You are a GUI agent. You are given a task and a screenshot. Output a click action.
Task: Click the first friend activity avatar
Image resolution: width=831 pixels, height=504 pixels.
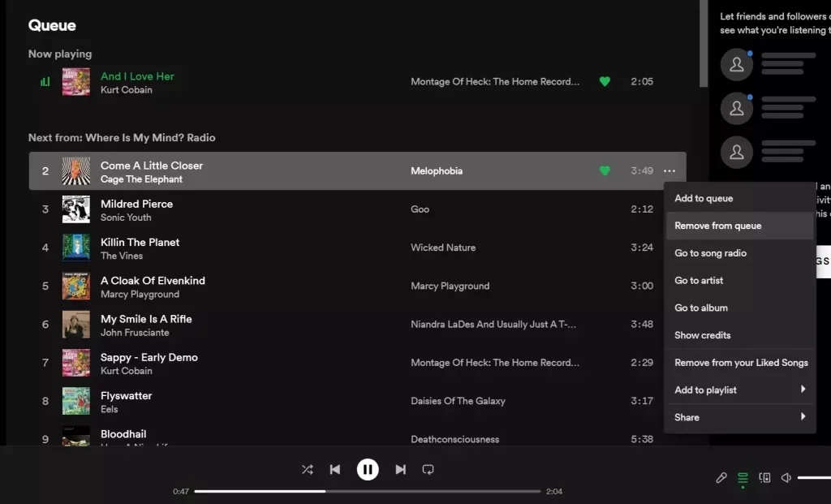736,65
